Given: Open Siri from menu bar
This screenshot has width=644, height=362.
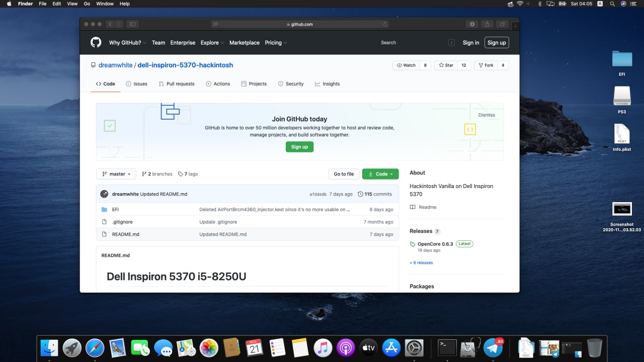Looking at the screenshot, I should [623, 4].
